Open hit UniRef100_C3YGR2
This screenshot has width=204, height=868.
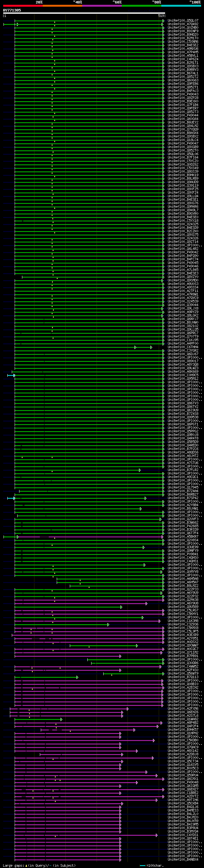(x=183, y=350)
